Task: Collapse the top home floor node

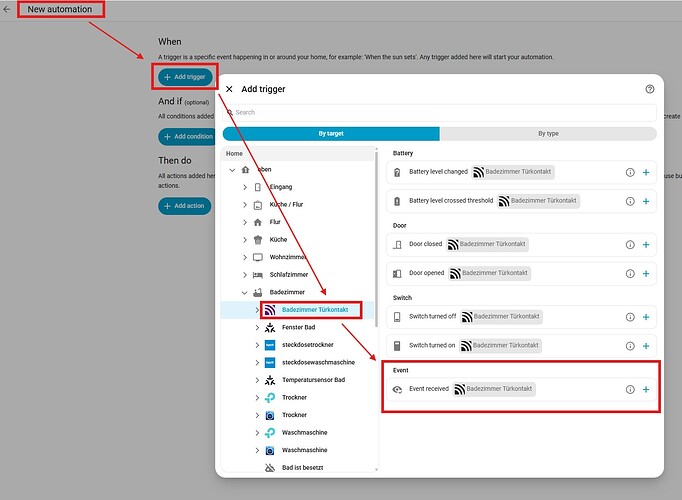Action: click(232, 170)
